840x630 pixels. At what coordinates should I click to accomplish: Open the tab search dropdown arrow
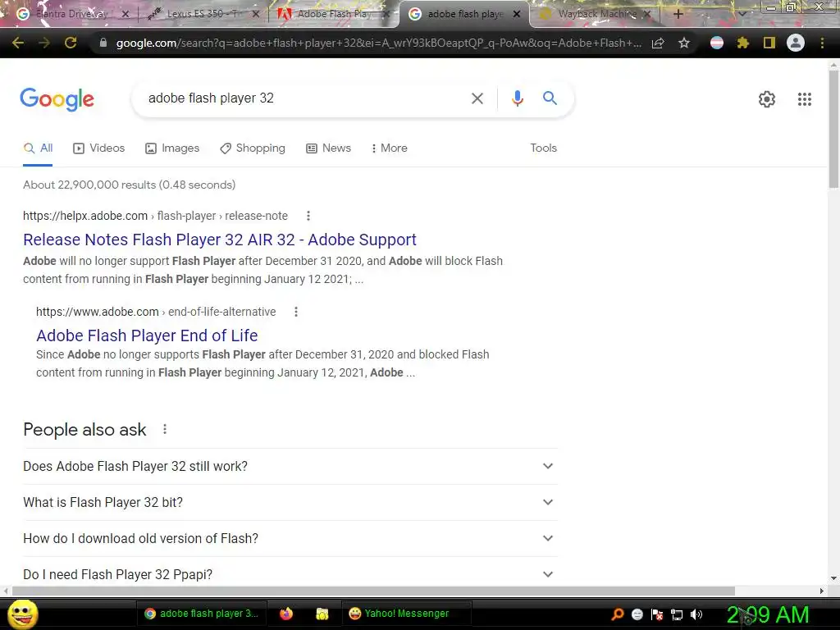click(x=742, y=14)
